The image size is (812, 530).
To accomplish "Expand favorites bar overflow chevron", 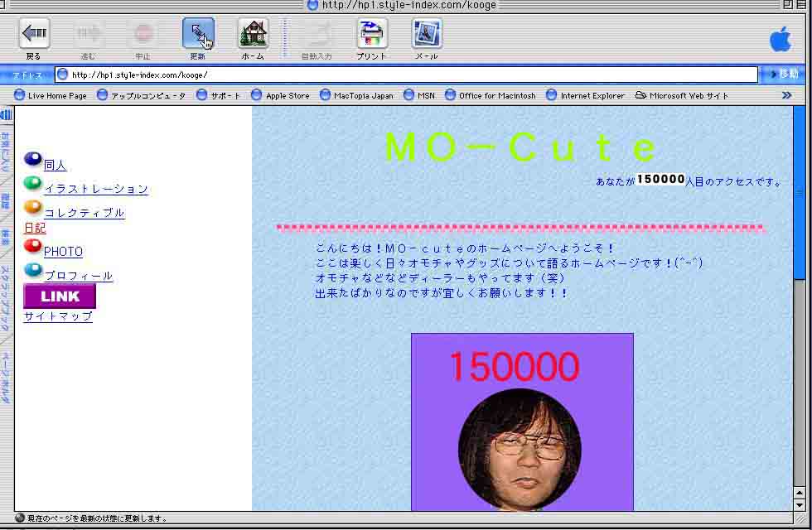I will [x=786, y=95].
